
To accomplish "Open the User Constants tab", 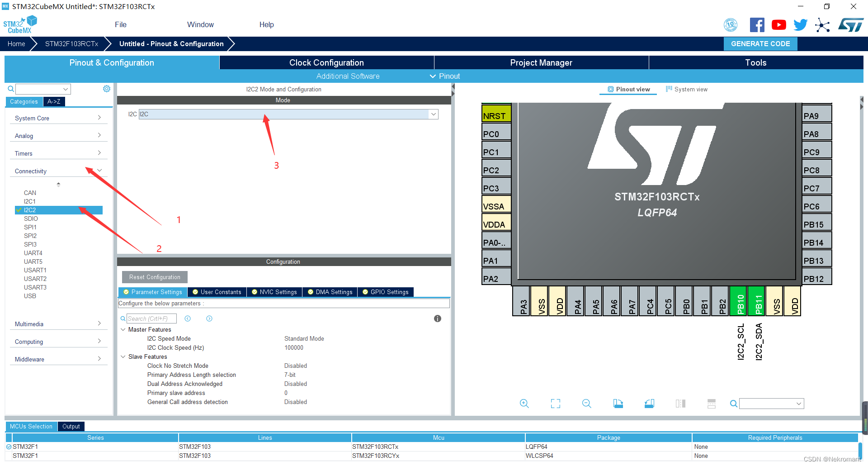I will (217, 292).
